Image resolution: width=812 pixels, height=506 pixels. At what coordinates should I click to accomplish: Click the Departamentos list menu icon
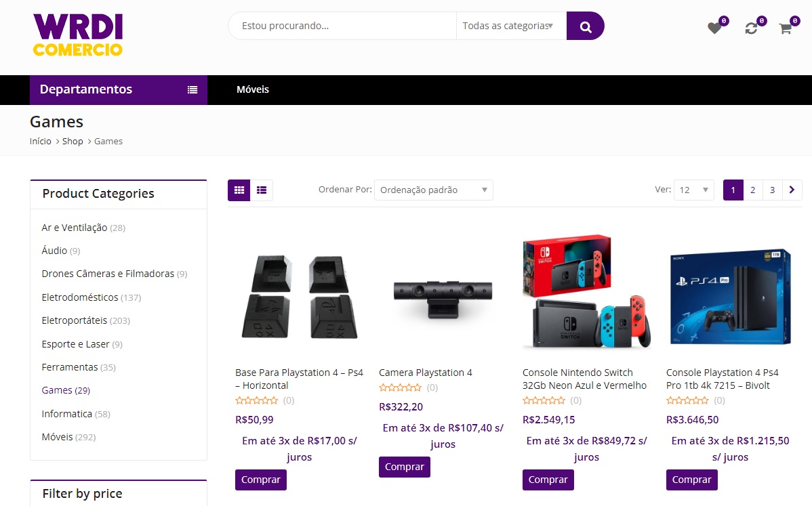point(192,89)
